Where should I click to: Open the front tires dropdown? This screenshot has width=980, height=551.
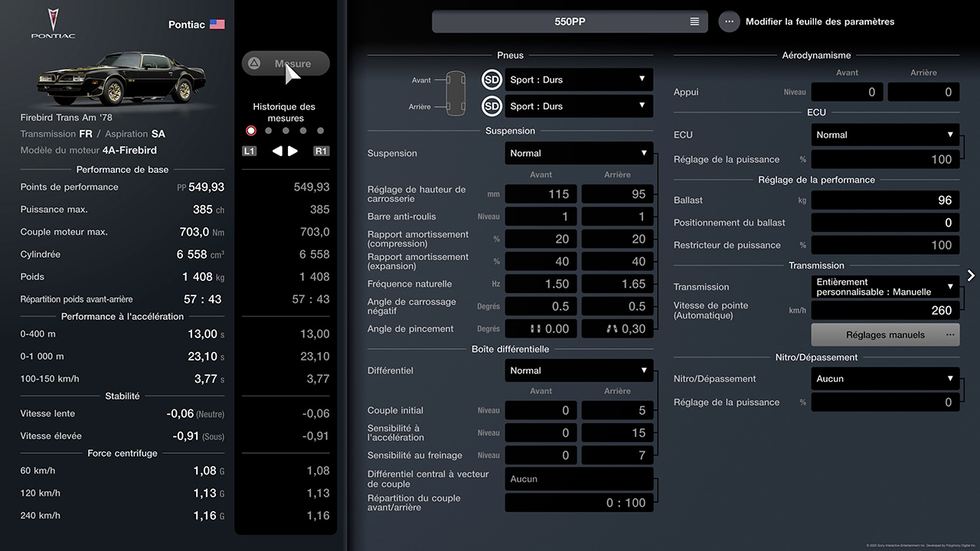[x=579, y=80]
